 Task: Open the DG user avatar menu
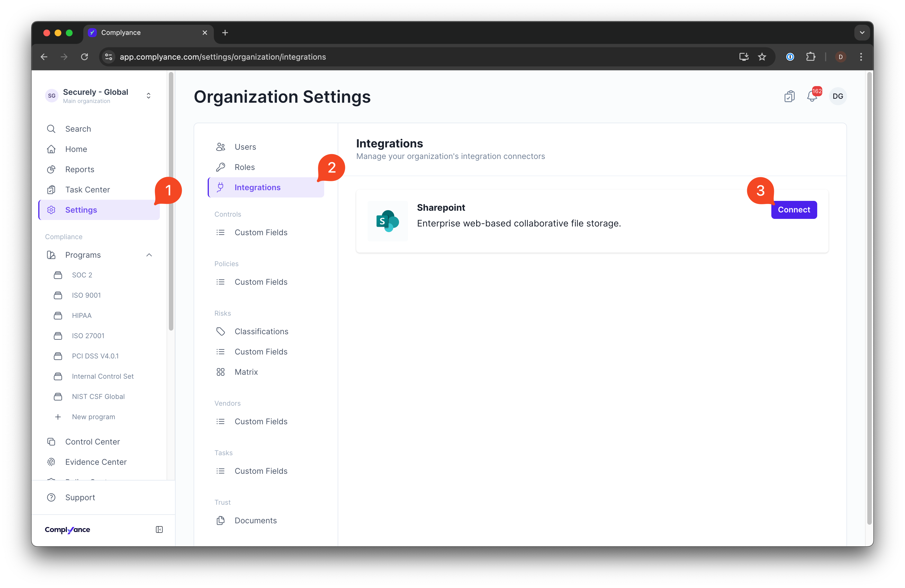click(838, 96)
